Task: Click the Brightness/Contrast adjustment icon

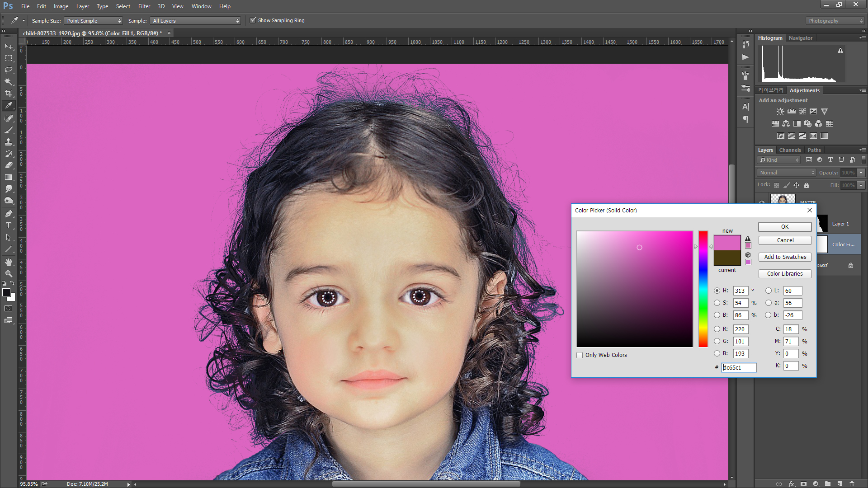Action: (780, 112)
